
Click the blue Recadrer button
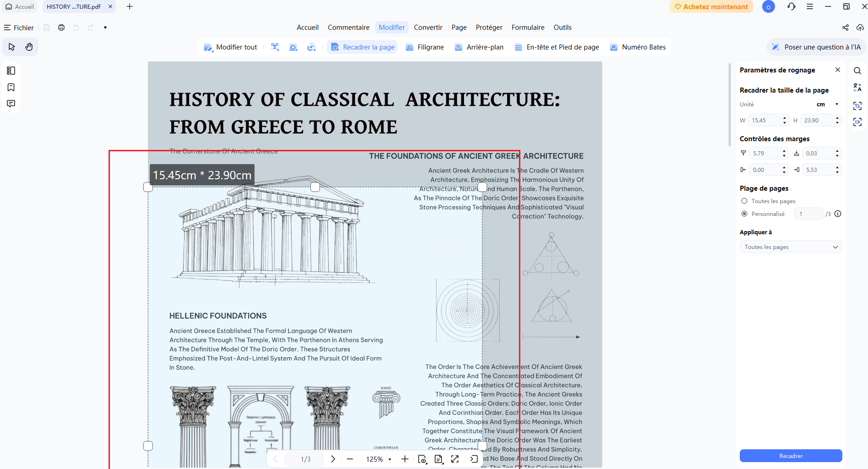[x=791, y=456]
